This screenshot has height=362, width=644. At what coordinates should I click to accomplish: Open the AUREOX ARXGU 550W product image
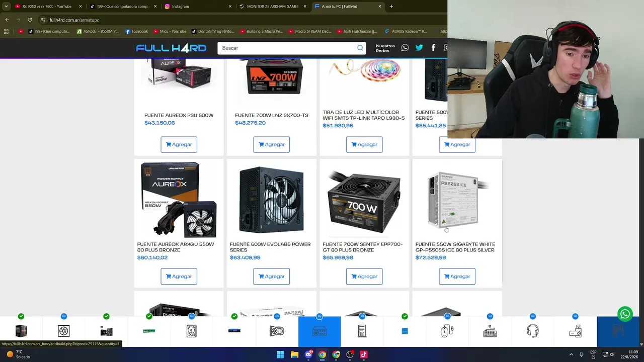[x=179, y=200]
